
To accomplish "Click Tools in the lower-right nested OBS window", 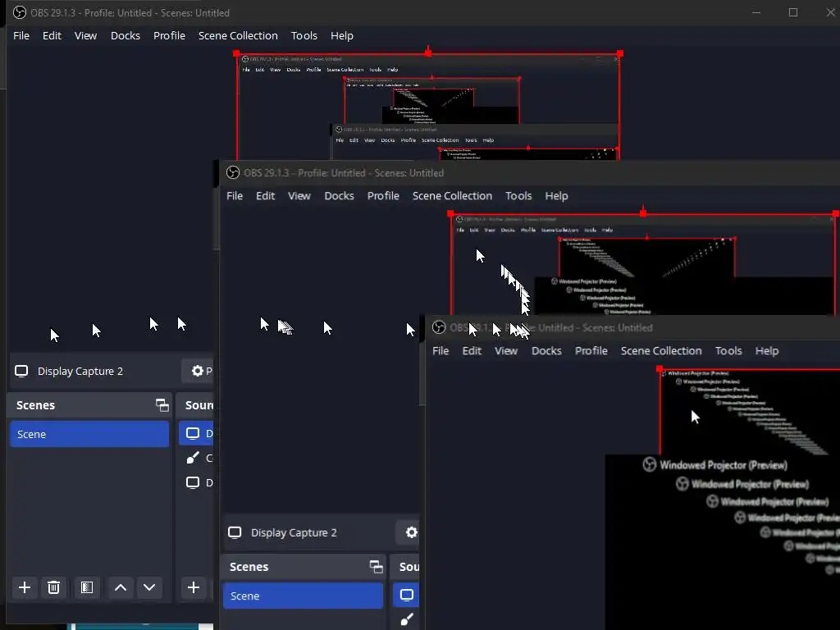I will click(728, 350).
